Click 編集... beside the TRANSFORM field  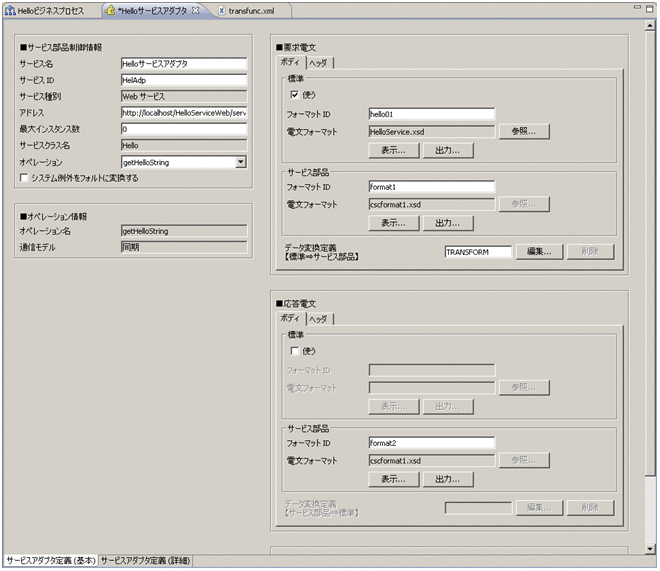539,252
